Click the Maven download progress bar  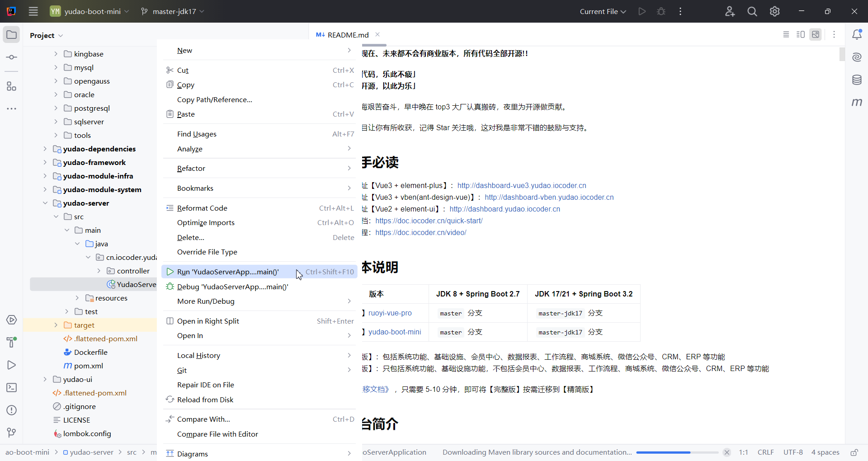tap(677, 452)
